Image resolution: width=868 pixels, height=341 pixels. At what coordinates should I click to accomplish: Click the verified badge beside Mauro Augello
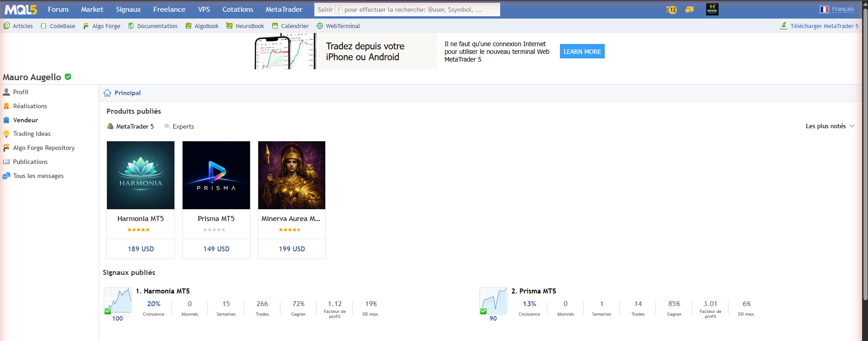[68, 77]
